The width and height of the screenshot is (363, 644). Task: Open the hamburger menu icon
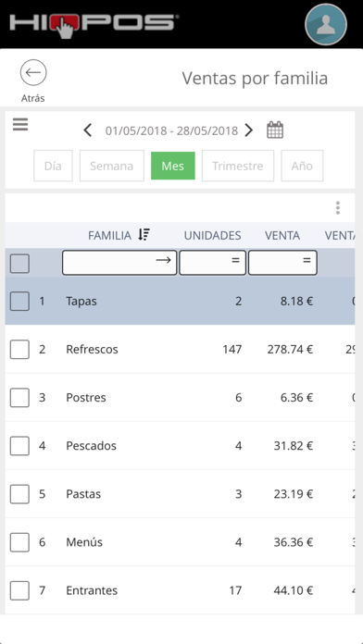tap(20, 124)
